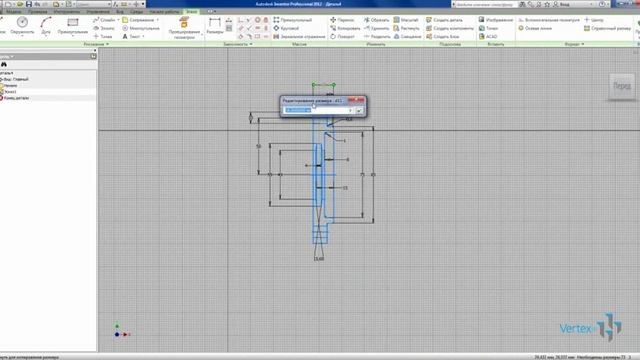640x360 pixels.
Task: Open the arrow menu in Edit Dimension dialog
Action: 350,110
